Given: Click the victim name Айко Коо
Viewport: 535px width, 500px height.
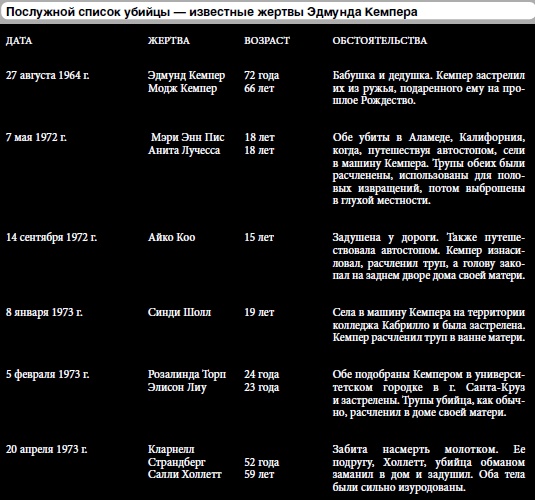Looking at the screenshot, I should pyautogui.click(x=171, y=237).
